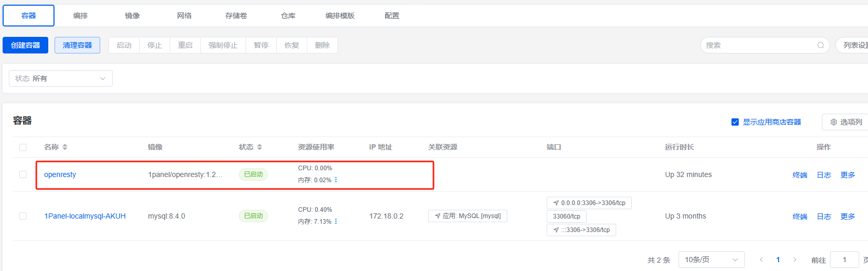Open the 状态 所有 filter dropdown
The image size is (868, 271).
[61, 78]
